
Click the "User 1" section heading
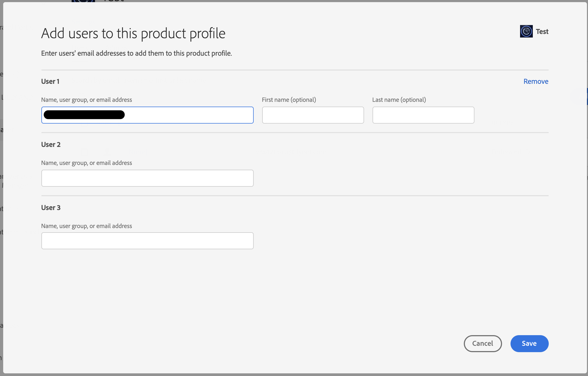(x=50, y=81)
